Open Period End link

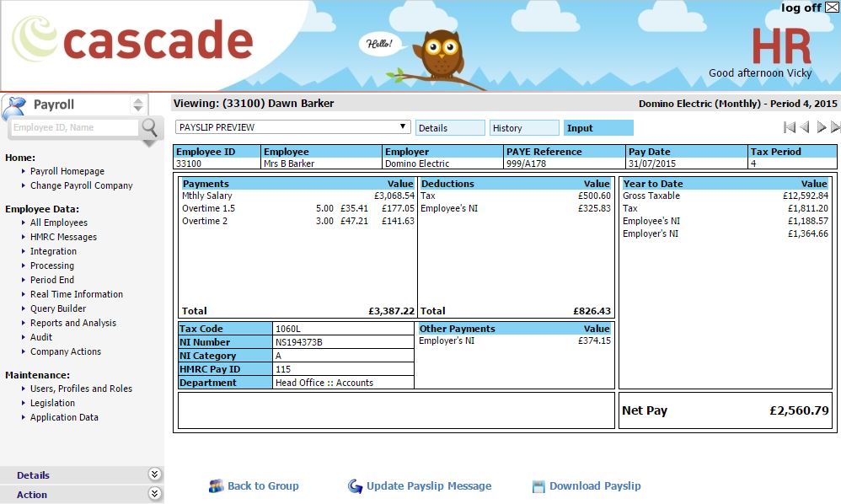[52, 280]
